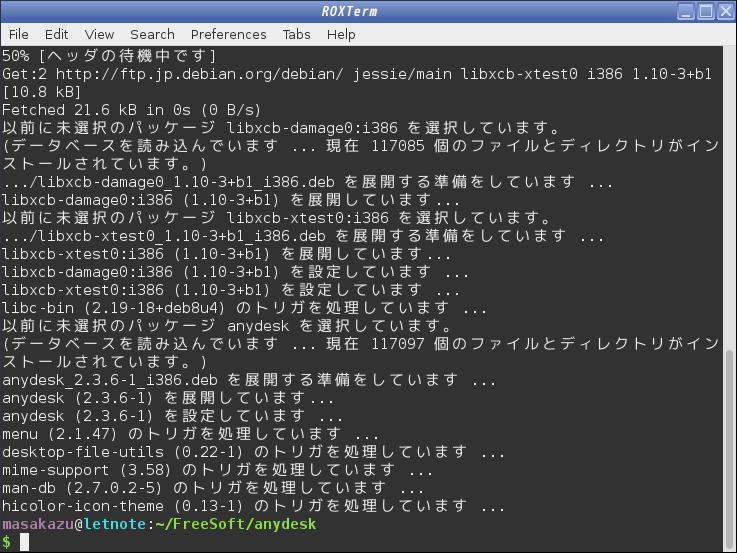Screen dimensions: 737x553
Task: Open the Tabs menu
Action: [296, 34]
